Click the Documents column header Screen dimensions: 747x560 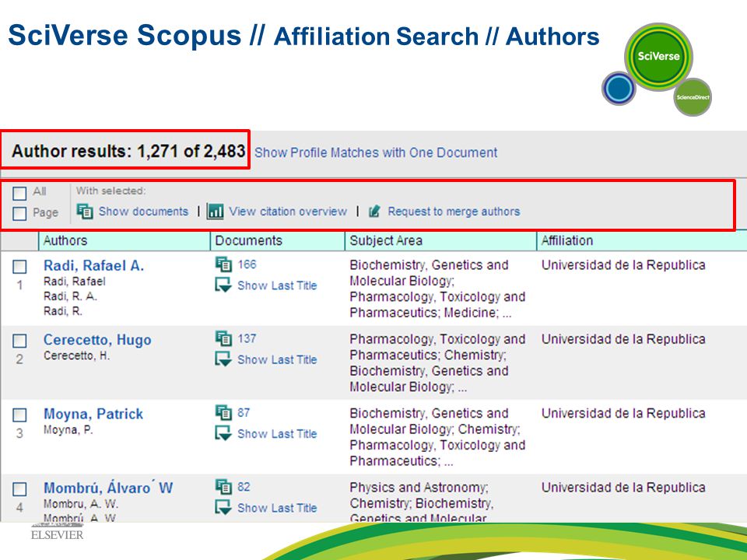[x=249, y=240]
